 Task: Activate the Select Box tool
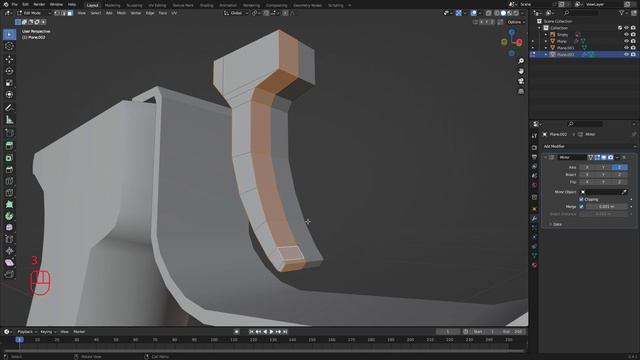(9, 34)
